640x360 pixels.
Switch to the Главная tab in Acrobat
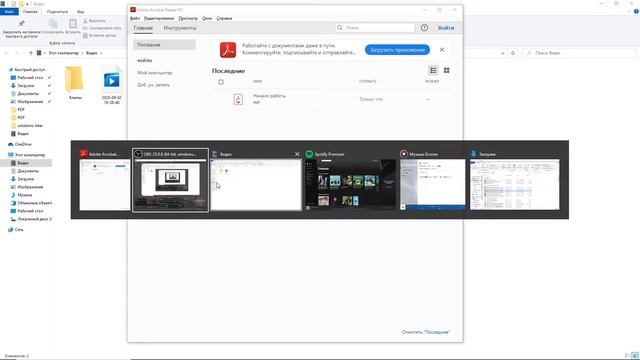[143, 28]
